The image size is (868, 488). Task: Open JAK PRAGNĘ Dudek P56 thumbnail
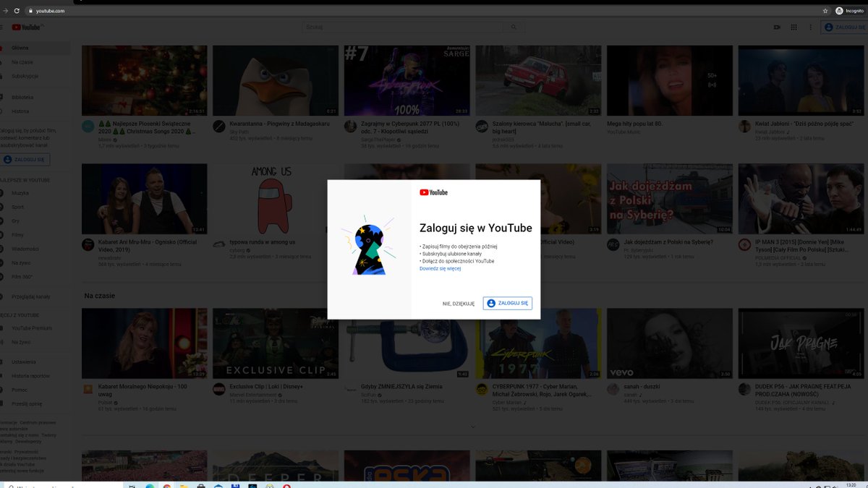(x=801, y=344)
